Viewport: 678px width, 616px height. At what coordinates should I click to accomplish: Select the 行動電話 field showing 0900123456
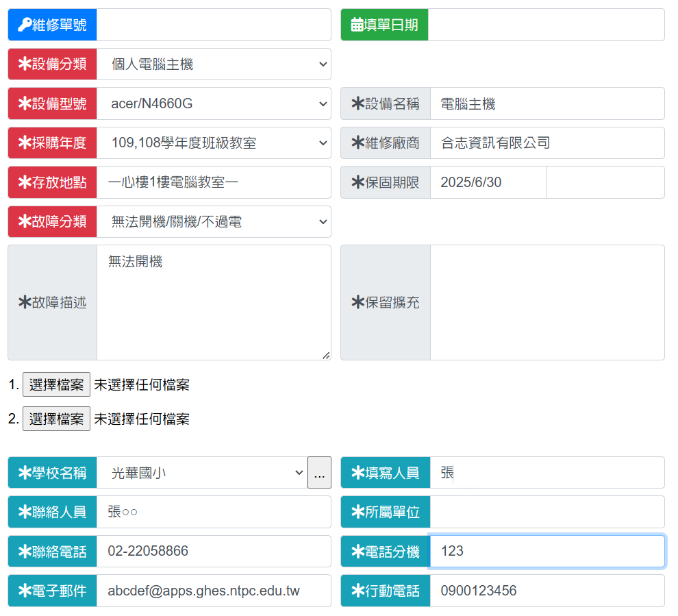pos(548,590)
